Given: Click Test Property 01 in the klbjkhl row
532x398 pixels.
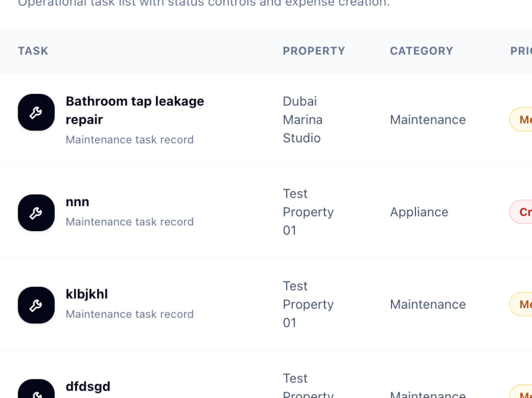Looking at the screenshot, I should 308,304.
